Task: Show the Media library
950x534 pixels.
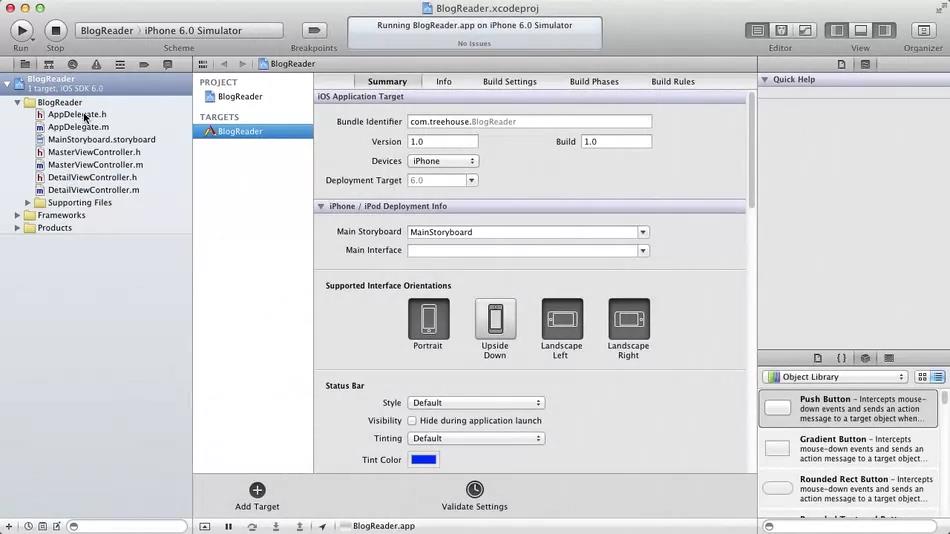Action: coord(889,358)
